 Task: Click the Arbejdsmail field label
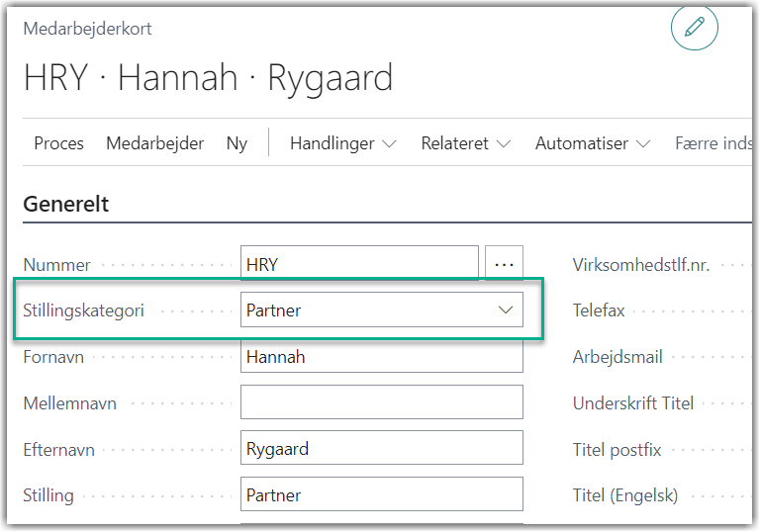click(x=617, y=357)
